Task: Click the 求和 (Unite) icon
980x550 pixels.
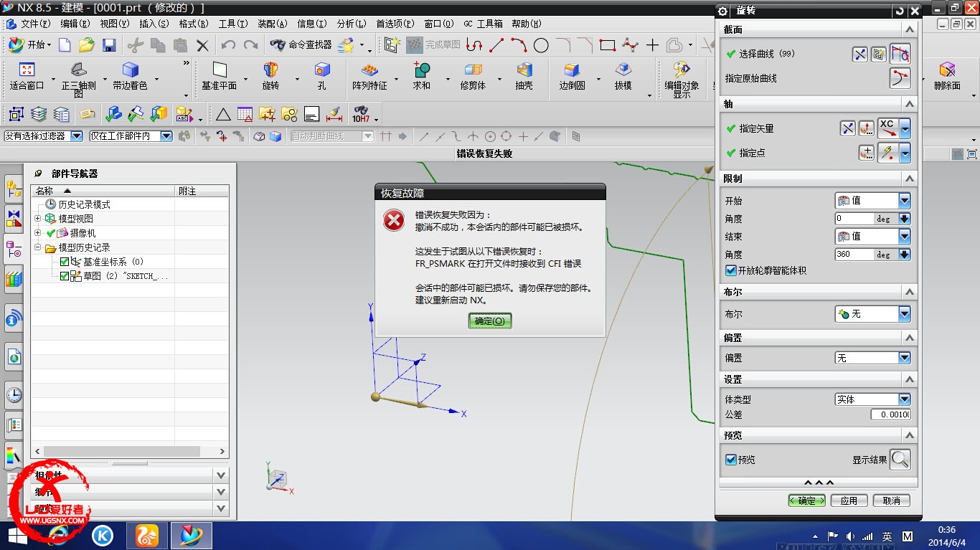Action: [421, 70]
